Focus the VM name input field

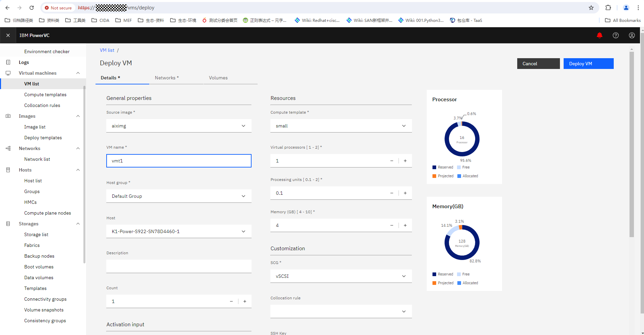tap(179, 161)
